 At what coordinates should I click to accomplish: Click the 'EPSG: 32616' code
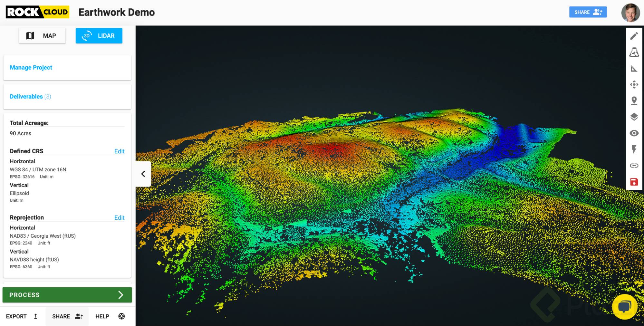(22, 177)
